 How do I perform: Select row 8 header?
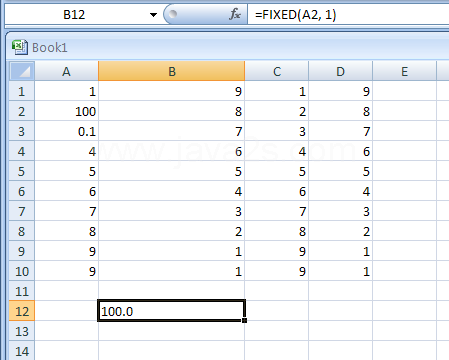pos(22,231)
